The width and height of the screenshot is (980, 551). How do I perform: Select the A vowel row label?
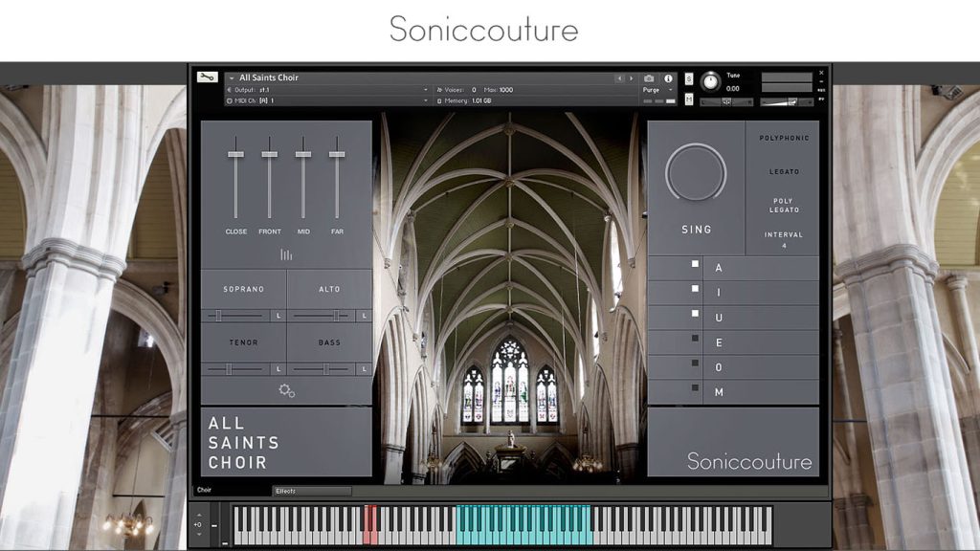[719, 268]
